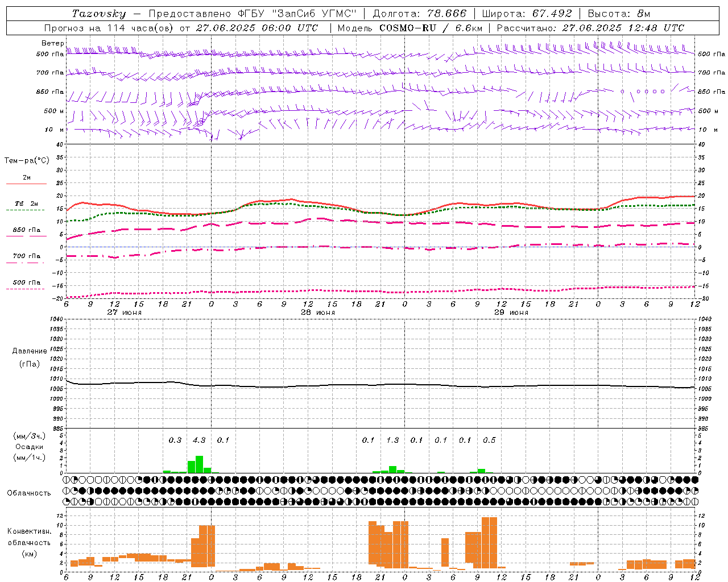728x582 pixels.
Task: Click the '27 июня' date label
Action: [125, 313]
